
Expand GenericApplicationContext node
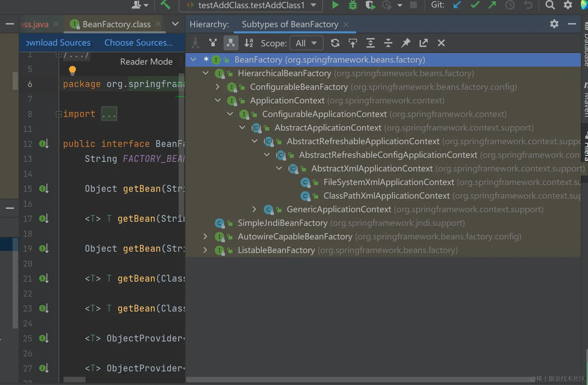coord(254,209)
